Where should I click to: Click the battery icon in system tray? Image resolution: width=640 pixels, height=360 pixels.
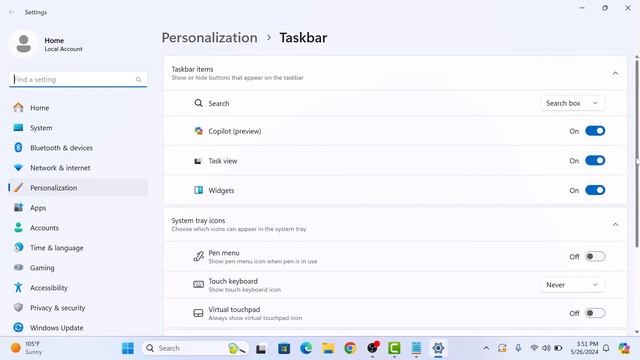(558, 348)
